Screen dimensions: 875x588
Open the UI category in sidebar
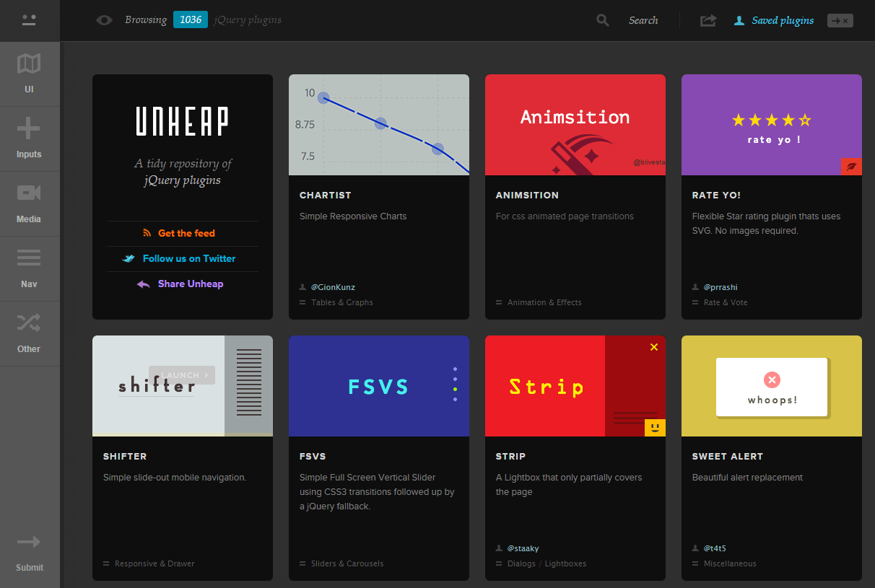tap(29, 74)
